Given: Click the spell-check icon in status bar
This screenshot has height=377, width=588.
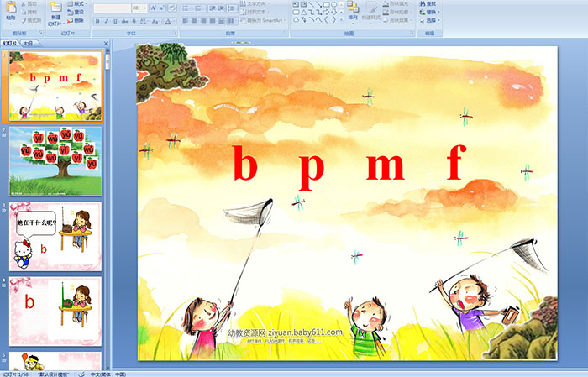Looking at the screenshot, I should click(x=81, y=374).
